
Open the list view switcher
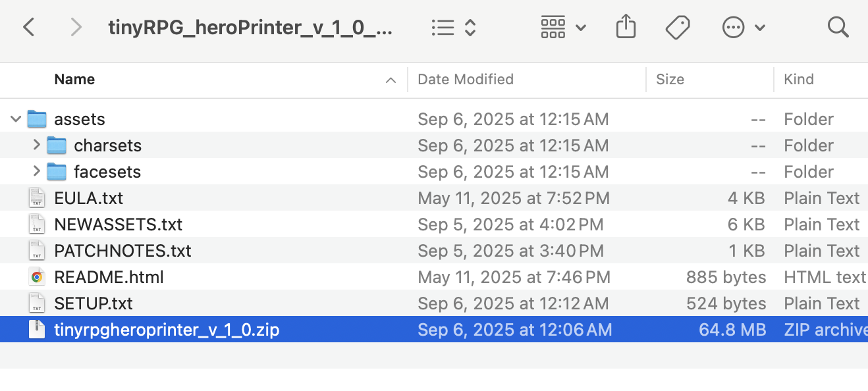(454, 27)
